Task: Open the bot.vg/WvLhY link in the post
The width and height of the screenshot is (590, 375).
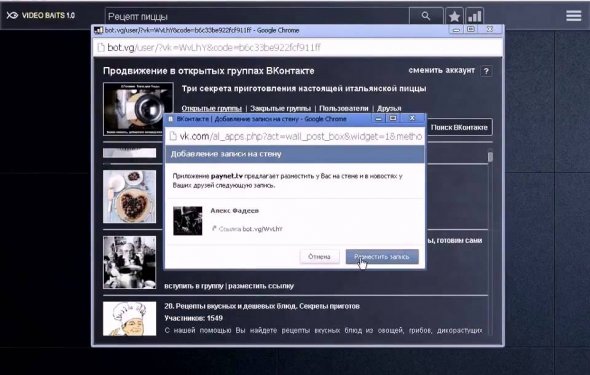Action: coord(262,229)
